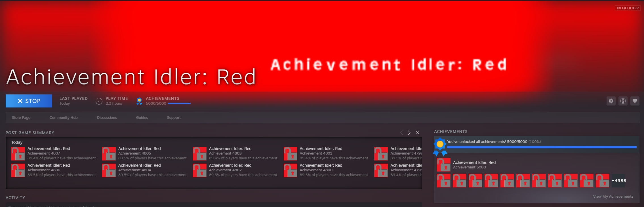Open Achievement 4801 icon
This screenshot has width=644, height=207.
pyautogui.click(x=291, y=154)
